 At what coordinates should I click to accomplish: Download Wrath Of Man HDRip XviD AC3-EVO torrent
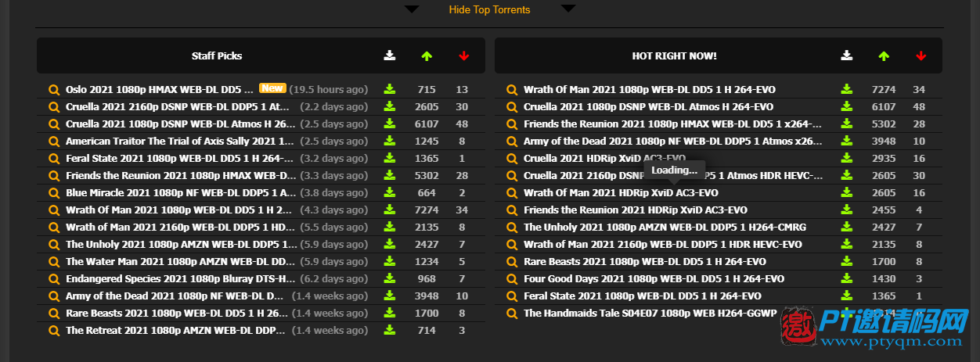tap(846, 192)
